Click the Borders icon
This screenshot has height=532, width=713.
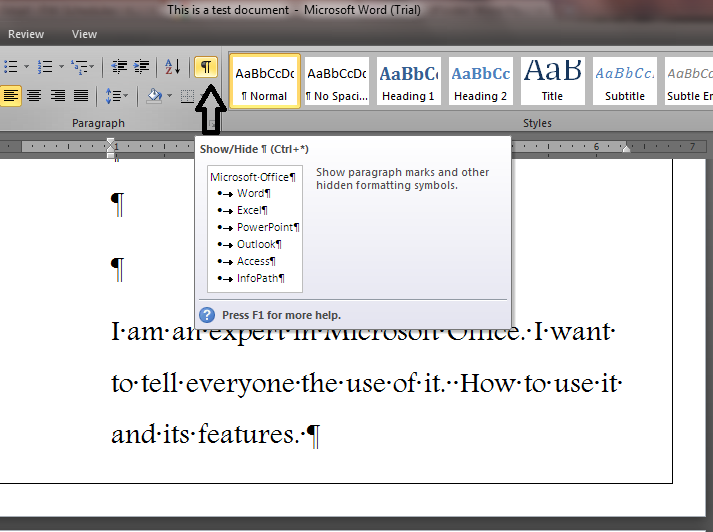(x=186, y=96)
